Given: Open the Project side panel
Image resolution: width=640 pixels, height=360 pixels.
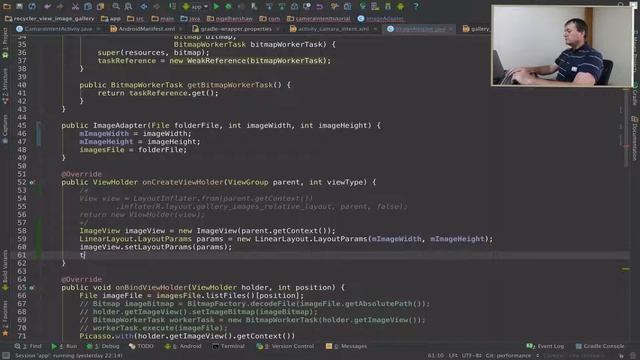Looking at the screenshot, I should point(5,42).
